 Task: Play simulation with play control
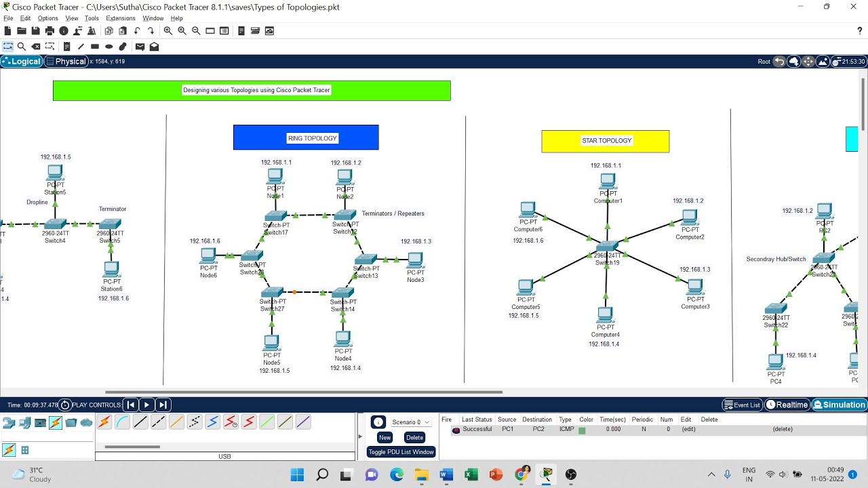146,405
